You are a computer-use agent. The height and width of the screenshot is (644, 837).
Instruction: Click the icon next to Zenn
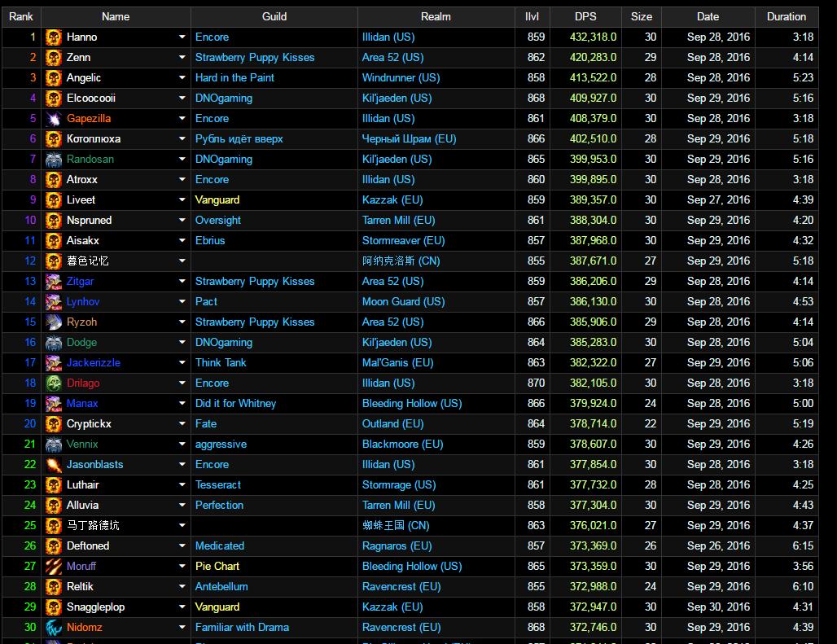(54, 58)
